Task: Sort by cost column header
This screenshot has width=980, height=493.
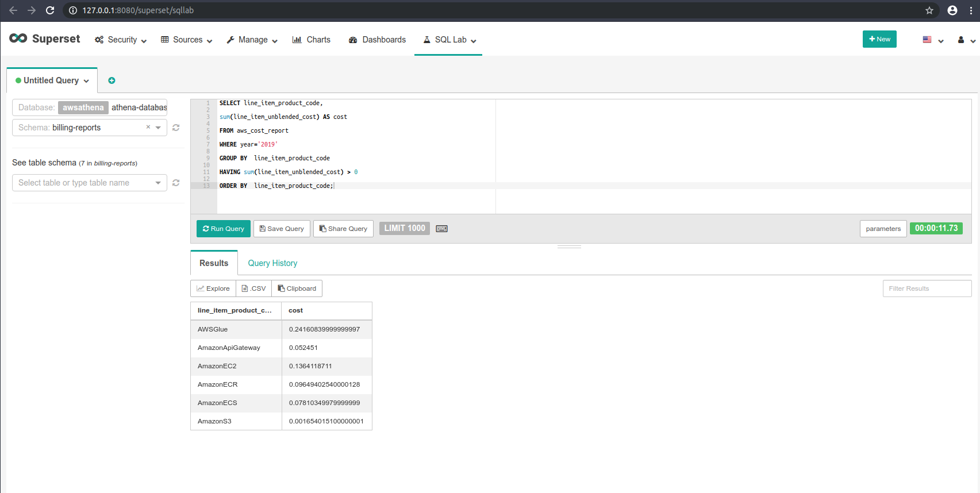Action: coord(326,310)
